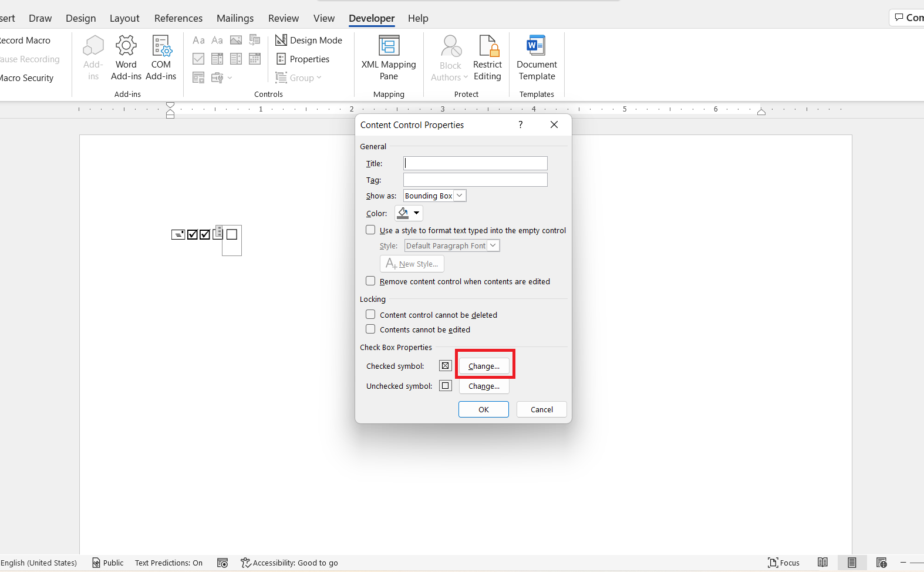This screenshot has width=924, height=572.
Task: Open Restrict Editing pane
Action: 487,58
